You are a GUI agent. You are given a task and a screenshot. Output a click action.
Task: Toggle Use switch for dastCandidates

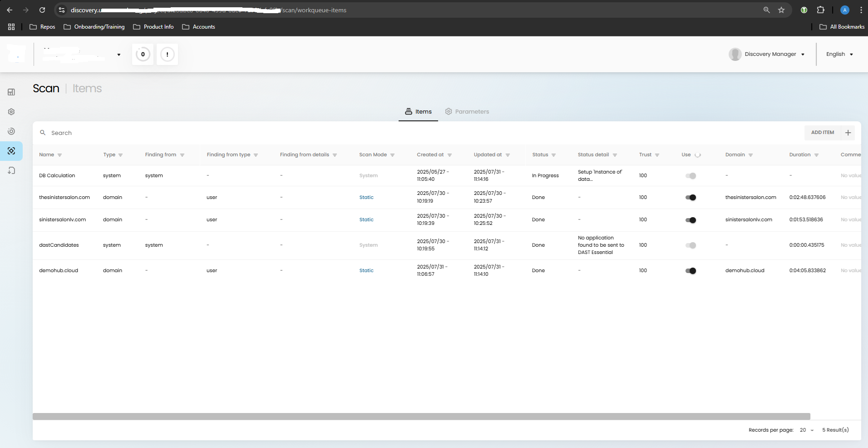690,245
